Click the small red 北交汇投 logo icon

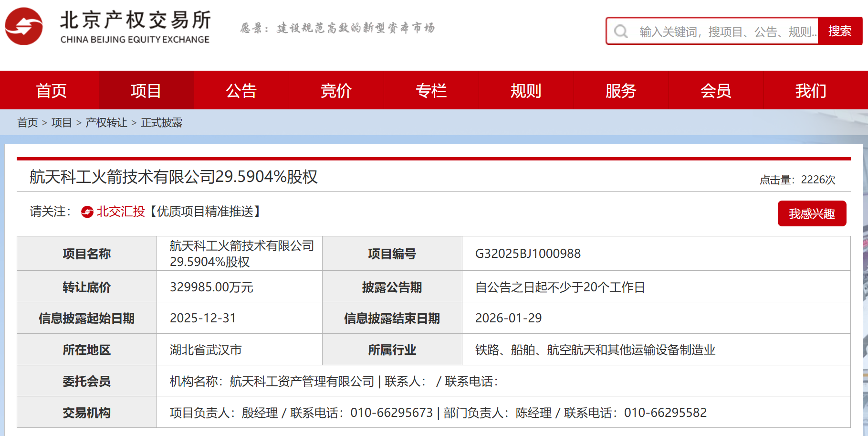pyautogui.click(x=87, y=212)
